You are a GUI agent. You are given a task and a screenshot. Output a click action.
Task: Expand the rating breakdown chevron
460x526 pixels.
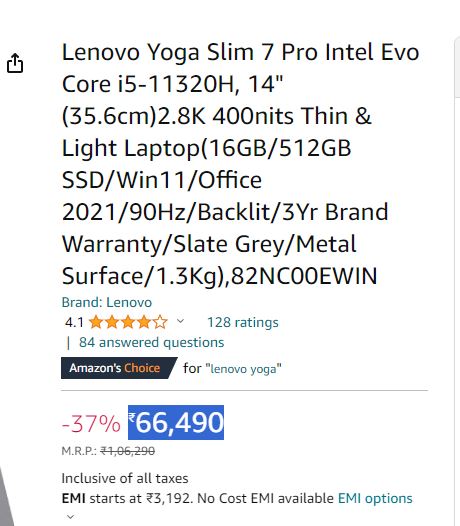point(180,321)
